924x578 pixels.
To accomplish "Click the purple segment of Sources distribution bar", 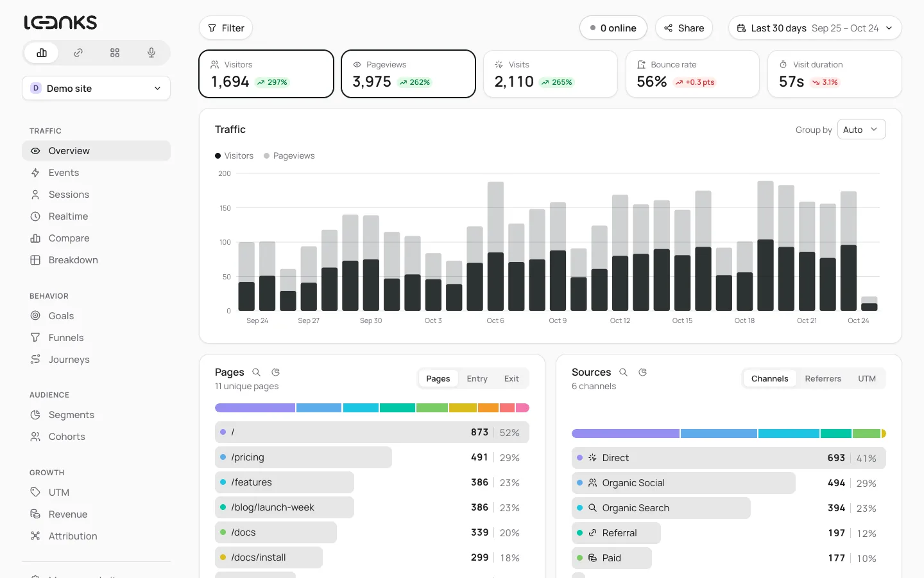I will click(x=626, y=433).
